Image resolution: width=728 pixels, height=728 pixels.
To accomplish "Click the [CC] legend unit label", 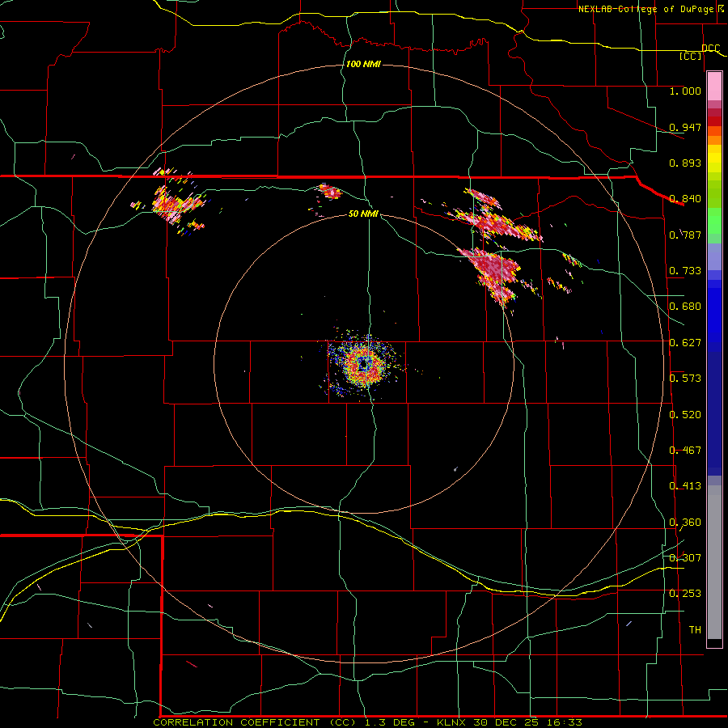I will pos(691,56).
